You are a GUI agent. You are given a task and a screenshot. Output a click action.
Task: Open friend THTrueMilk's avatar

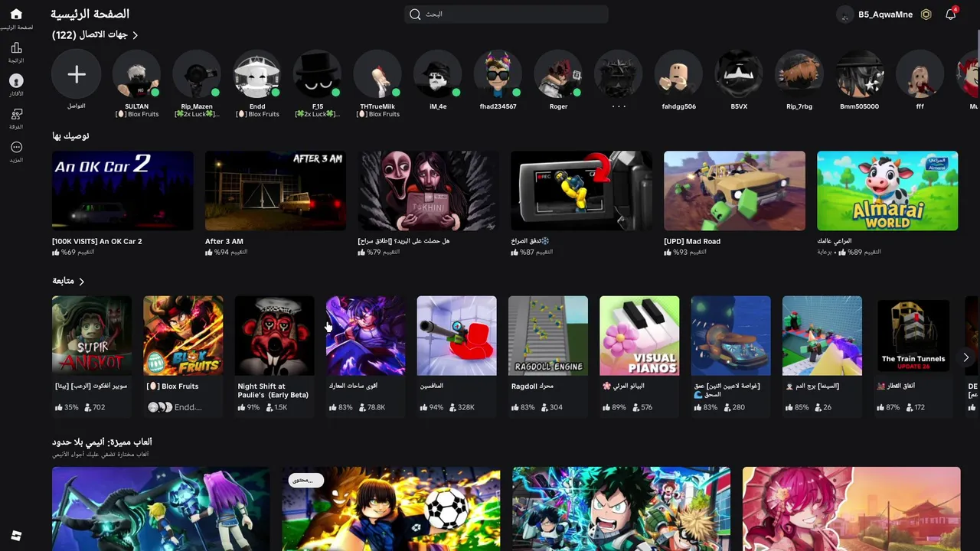pyautogui.click(x=377, y=74)
